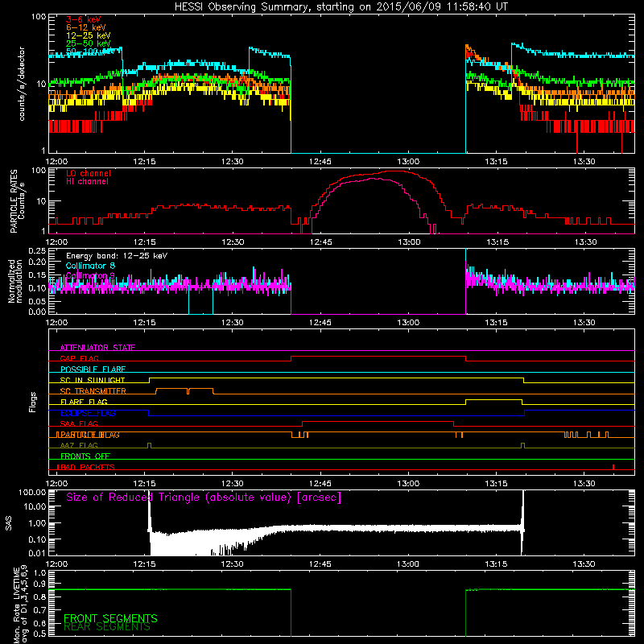Select the "Collimator 8" legend entry
The height and width of the screenshot is (644, 644).
[90, 266]
